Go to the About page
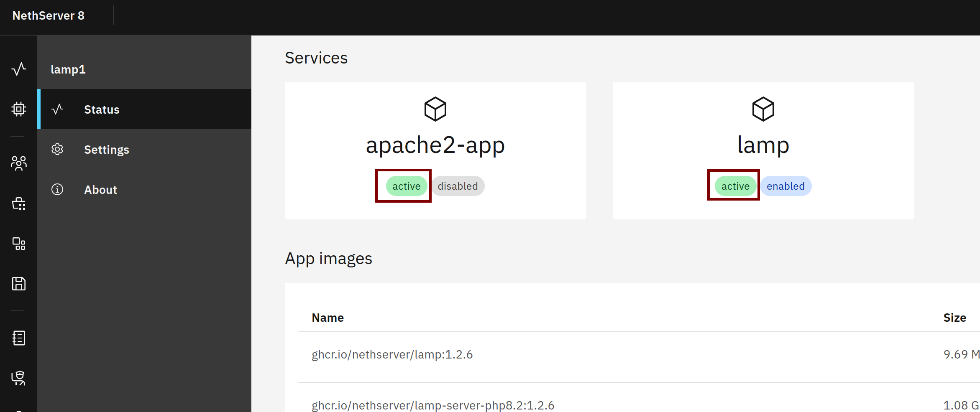This screenshot has width=980, height=412. tap(100, 190)
